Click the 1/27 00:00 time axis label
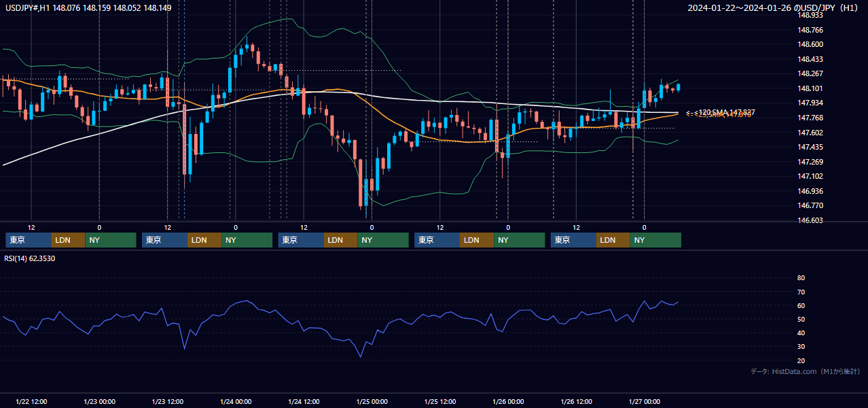Image resolution: width=868 pixels, height=408 pixels. (645, 402)
